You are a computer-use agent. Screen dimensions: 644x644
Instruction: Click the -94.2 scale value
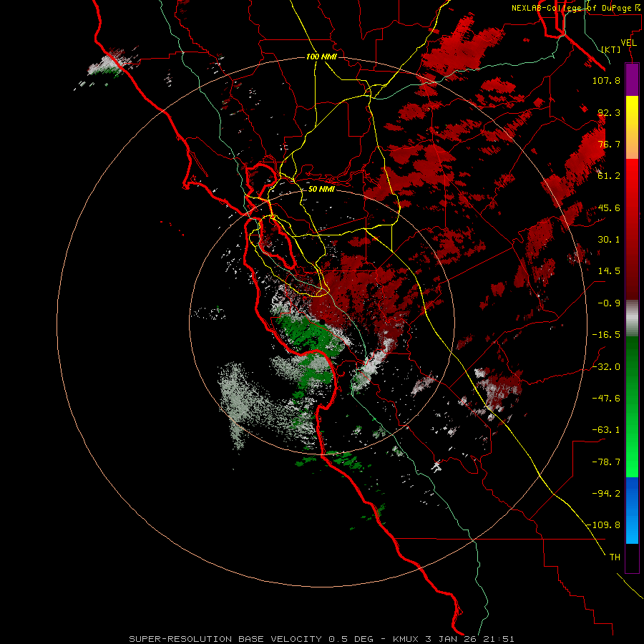click(x=606, y=493)
